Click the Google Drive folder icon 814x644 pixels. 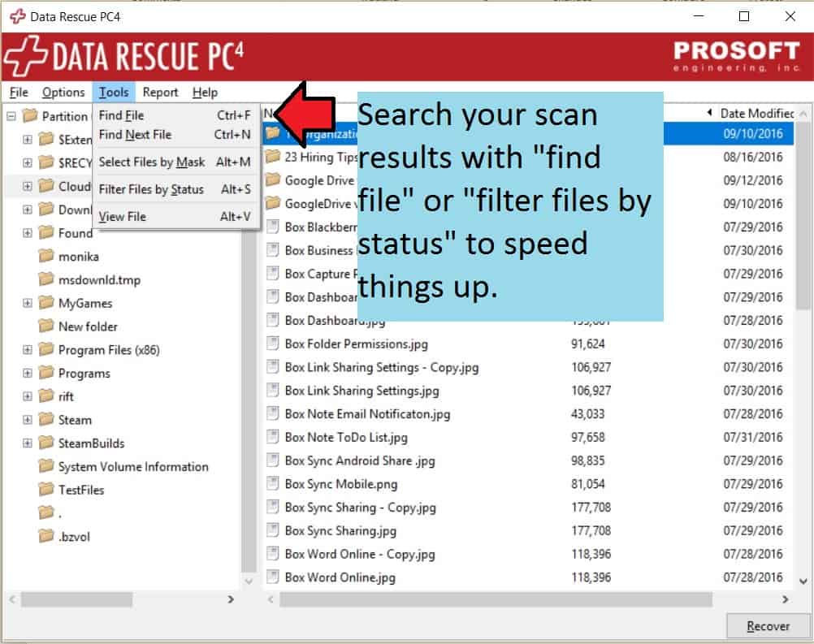tap(273, 179)
